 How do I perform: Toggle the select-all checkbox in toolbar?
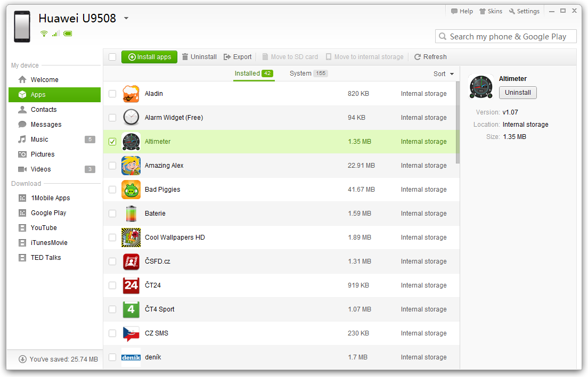point(112,57)
